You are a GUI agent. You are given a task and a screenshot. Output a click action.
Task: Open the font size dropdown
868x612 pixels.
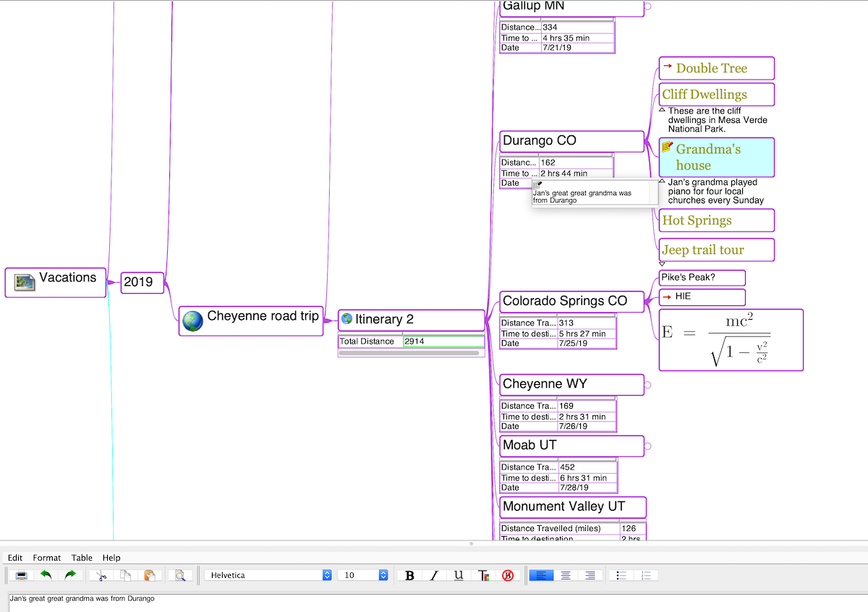(365, 575)
